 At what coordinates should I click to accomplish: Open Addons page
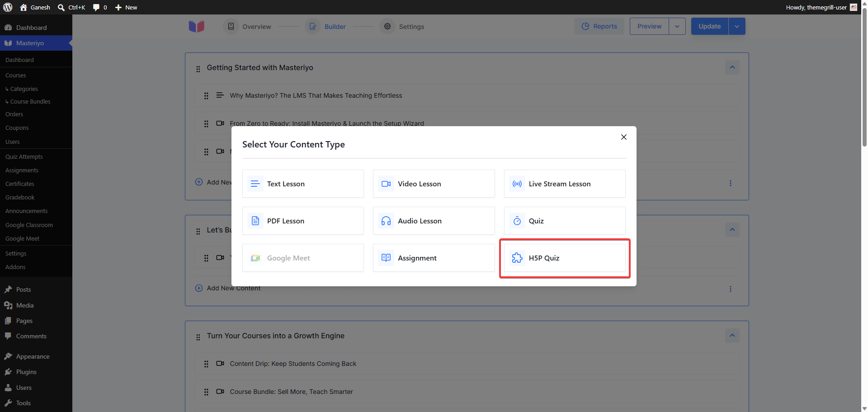(x=15, y=267)
